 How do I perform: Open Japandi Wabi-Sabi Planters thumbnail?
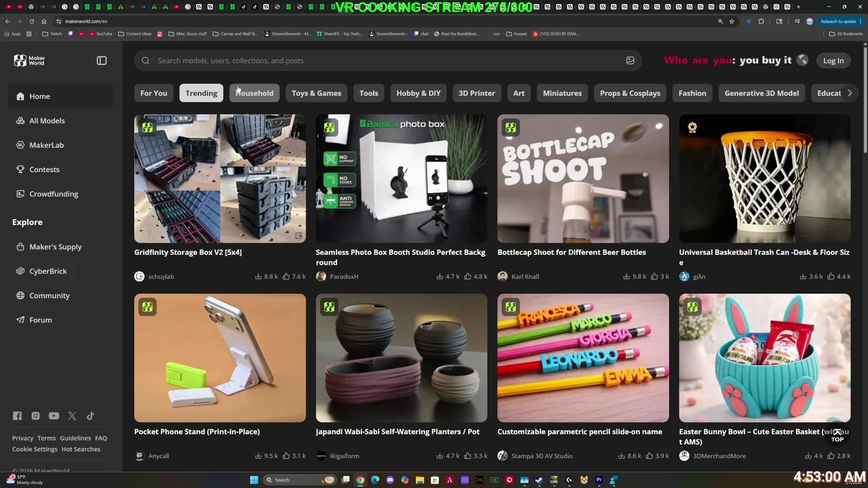click(401, 358)
